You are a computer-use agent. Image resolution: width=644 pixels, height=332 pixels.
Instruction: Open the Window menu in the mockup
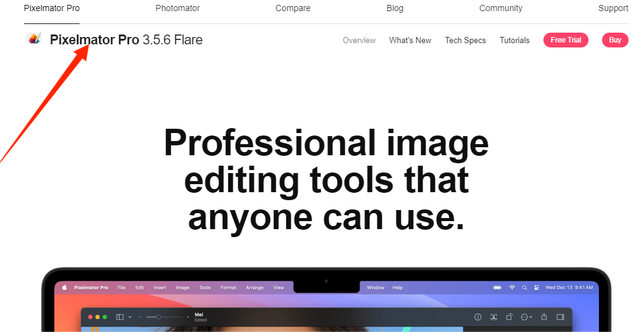pos(376,288)
